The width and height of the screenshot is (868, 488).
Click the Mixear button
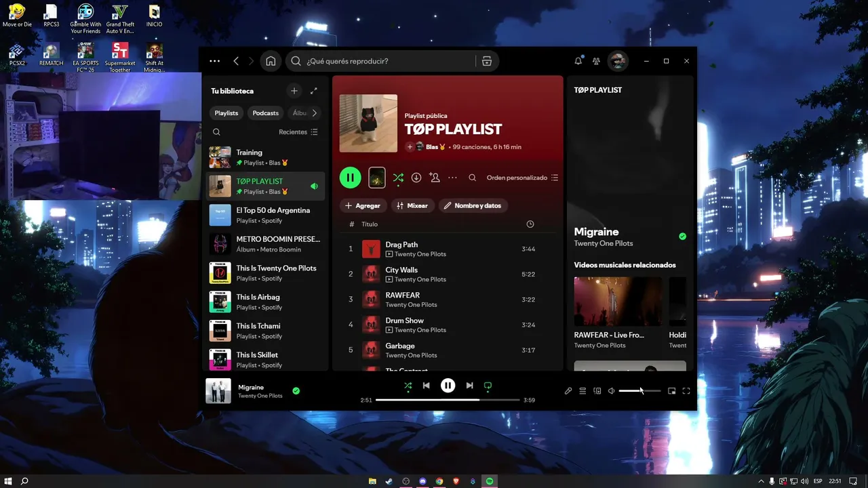point(412,205)
